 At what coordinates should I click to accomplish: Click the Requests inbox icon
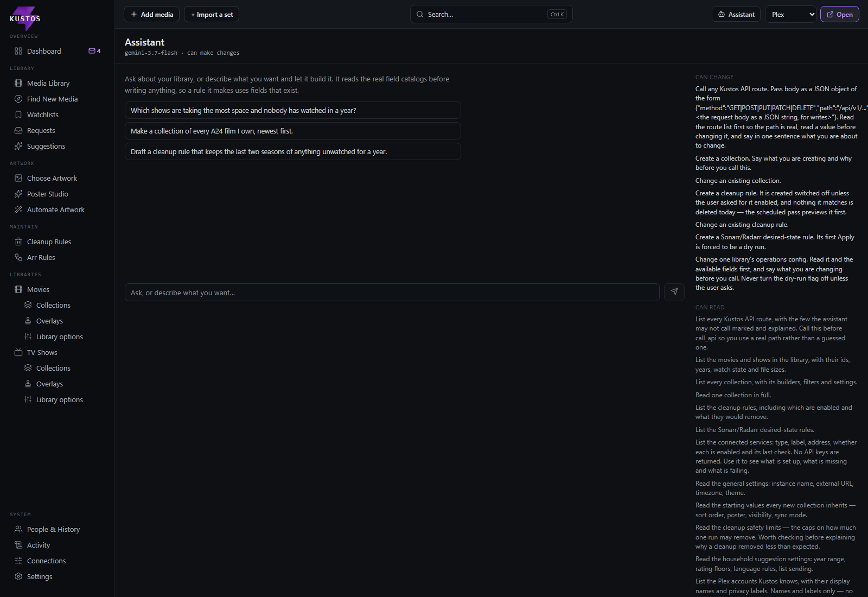pyautogui.click(x=18, y=130)
